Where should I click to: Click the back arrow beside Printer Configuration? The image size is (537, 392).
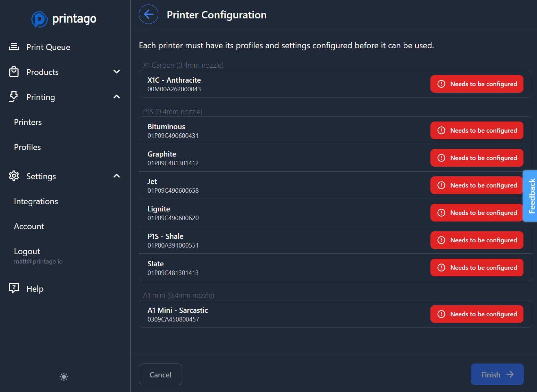149,14
